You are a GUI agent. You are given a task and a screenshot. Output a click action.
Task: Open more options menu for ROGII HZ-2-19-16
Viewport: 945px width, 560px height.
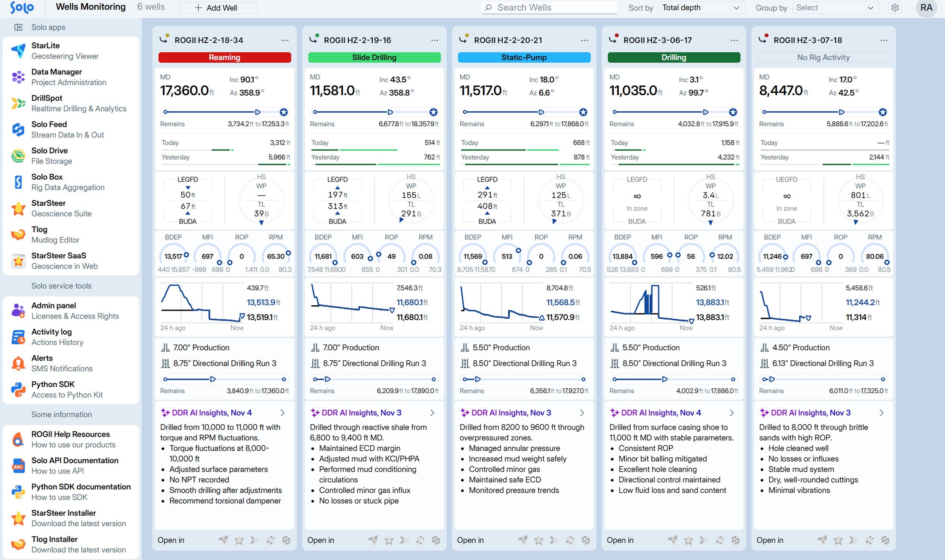[435, 40]
